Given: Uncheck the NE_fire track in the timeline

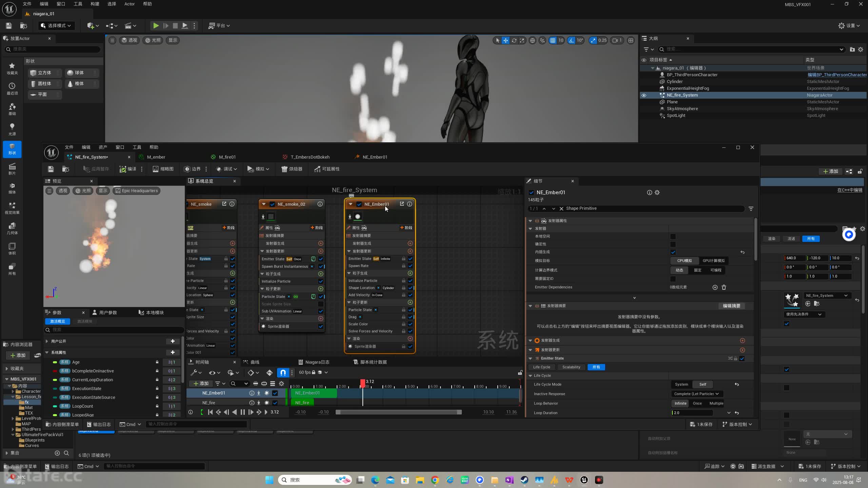Looking at the screenshot, I should click(x=275, y=403).
